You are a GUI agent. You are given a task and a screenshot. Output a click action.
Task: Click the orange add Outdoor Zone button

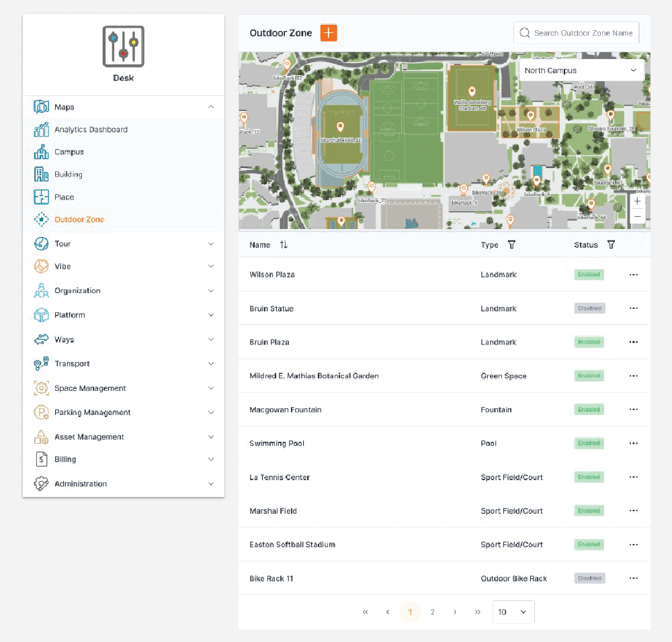pyautogui.click(x=329, y=33)
